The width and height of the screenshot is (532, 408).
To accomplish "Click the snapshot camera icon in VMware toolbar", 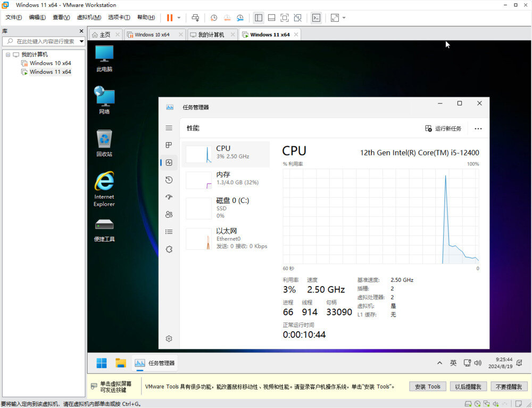I will (213, 18).
